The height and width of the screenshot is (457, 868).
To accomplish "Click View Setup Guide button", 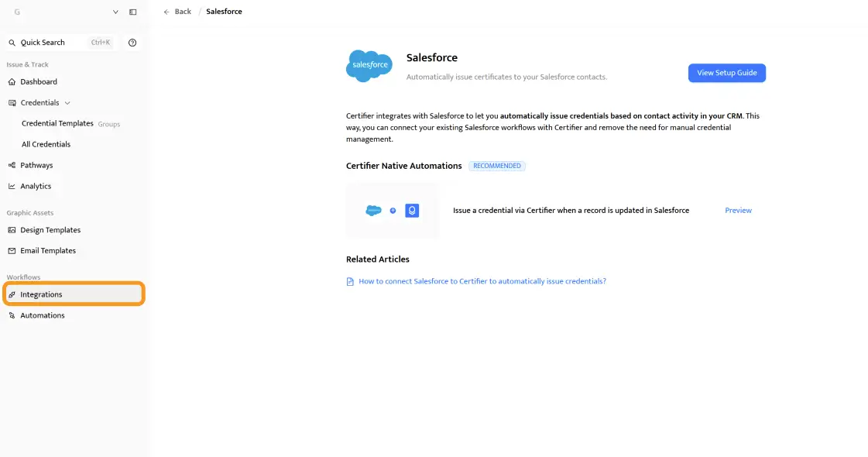I will (727, 73).
